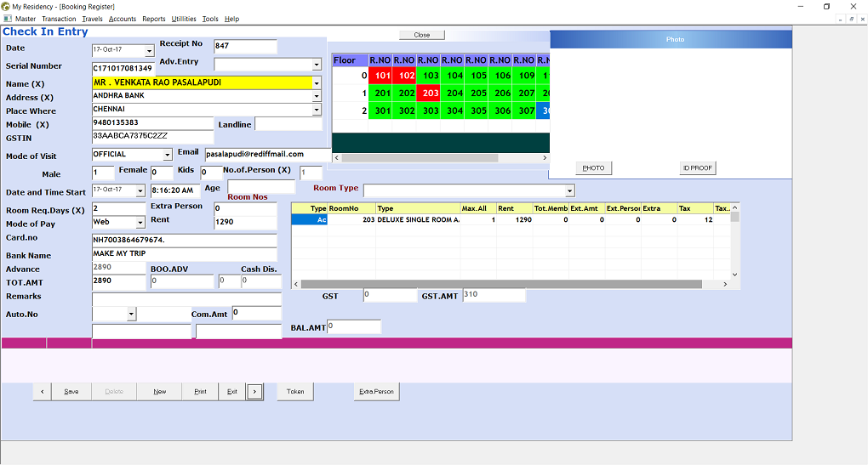The width and height of the screenshot is (868, 465).
Task: Click the Token button
Action: point(295,392)
